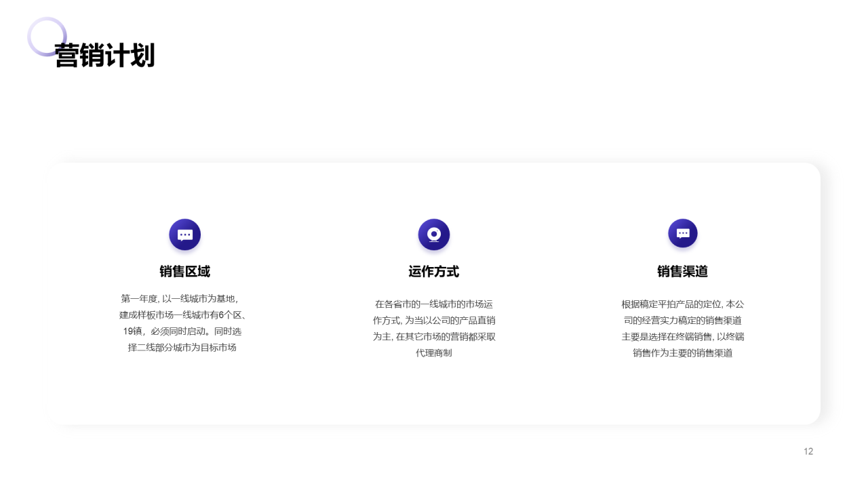This screenshot has height=488, width=868.
Task: Select the heading 销售渠道
Action: (x=683, y=272)
